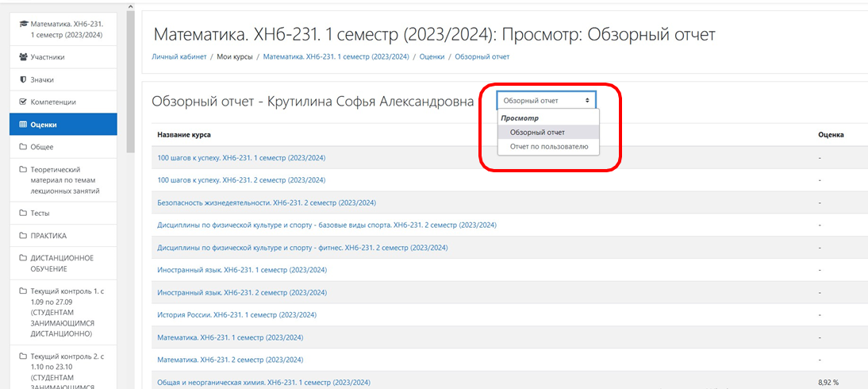
Task: Click the sidebar scrollbar up arrow
Action: coord(130,6)
